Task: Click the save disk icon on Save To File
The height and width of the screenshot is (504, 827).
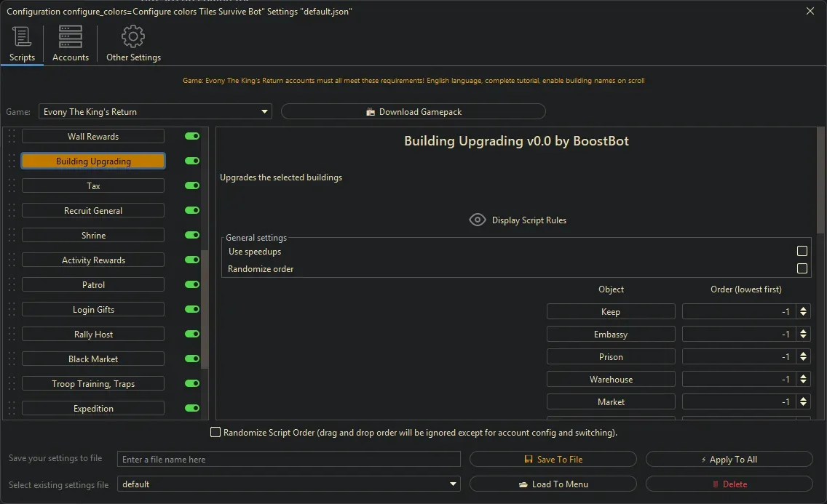Action: [529, 459]
